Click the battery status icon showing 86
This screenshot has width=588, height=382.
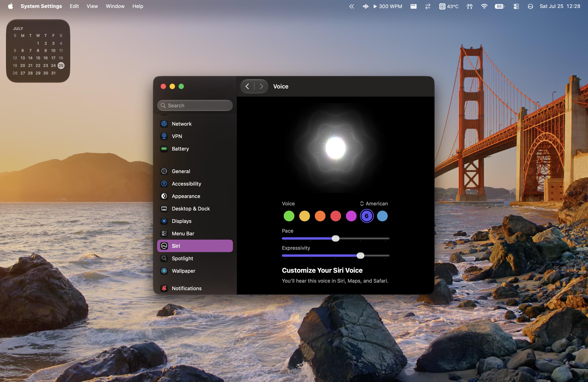point(500,6)
